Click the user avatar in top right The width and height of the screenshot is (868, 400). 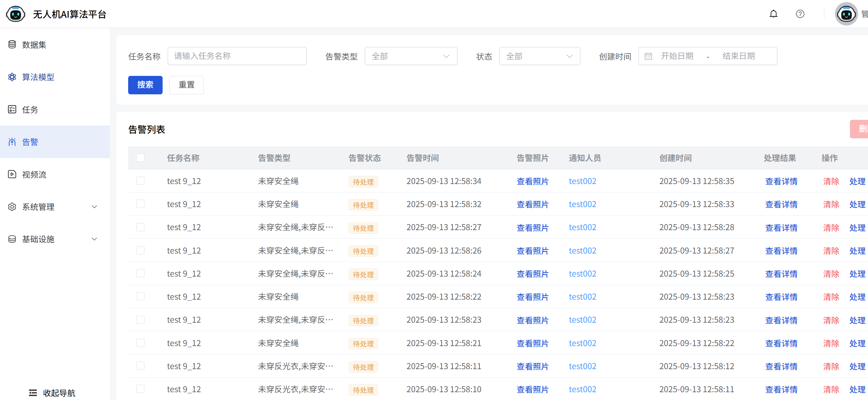(846, 14)
